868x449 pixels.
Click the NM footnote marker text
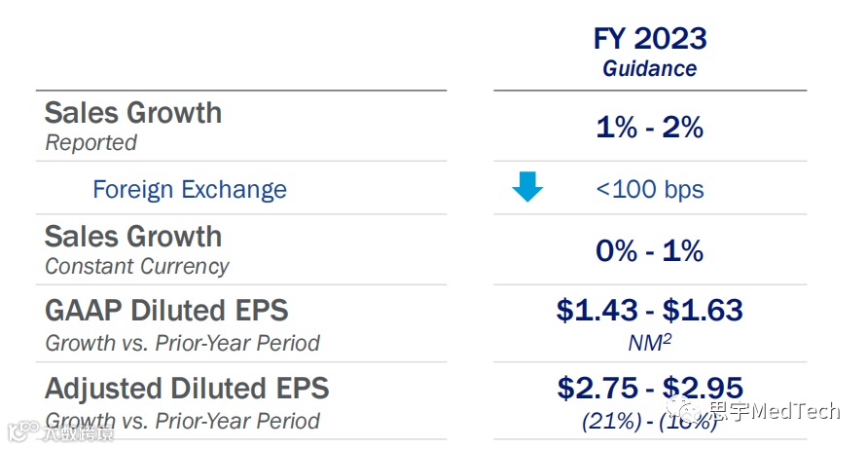[650, 343]
